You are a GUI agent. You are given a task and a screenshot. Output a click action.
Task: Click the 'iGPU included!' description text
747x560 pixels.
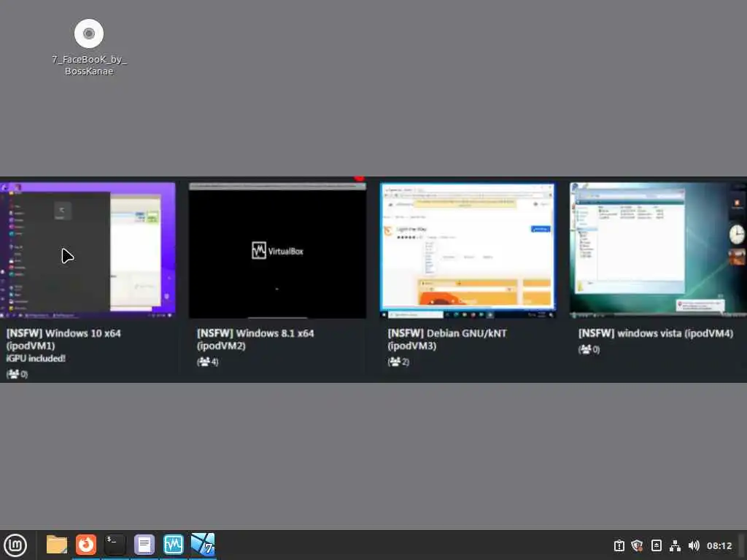pyautogui.click(x=36, y=359)
